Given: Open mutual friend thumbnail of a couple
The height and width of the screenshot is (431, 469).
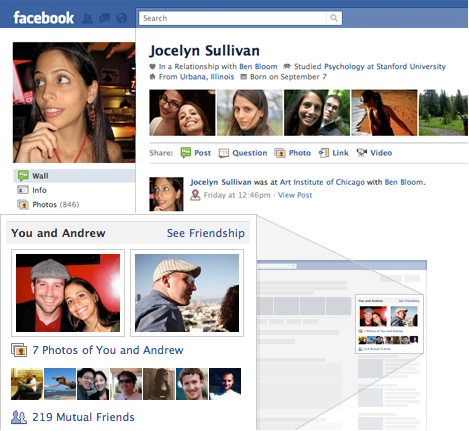Looking at the screenshot, I should tap(93, 384).
